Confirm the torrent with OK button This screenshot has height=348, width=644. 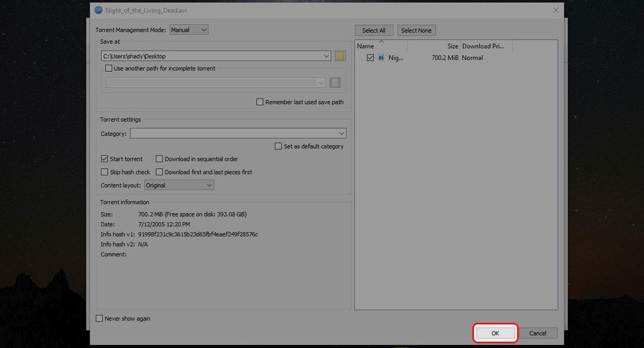[x=495, y=333]
